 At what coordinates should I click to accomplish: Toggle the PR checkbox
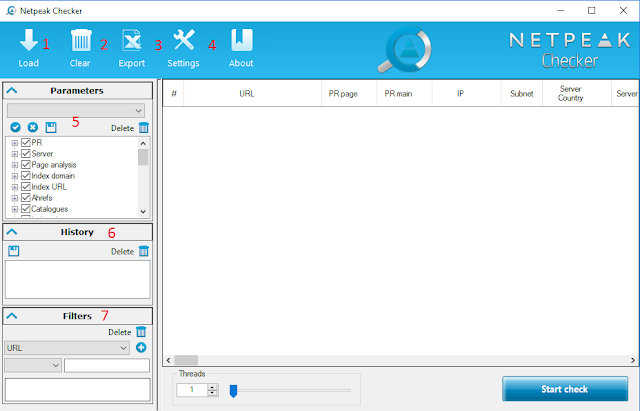[x=26, y=142]
